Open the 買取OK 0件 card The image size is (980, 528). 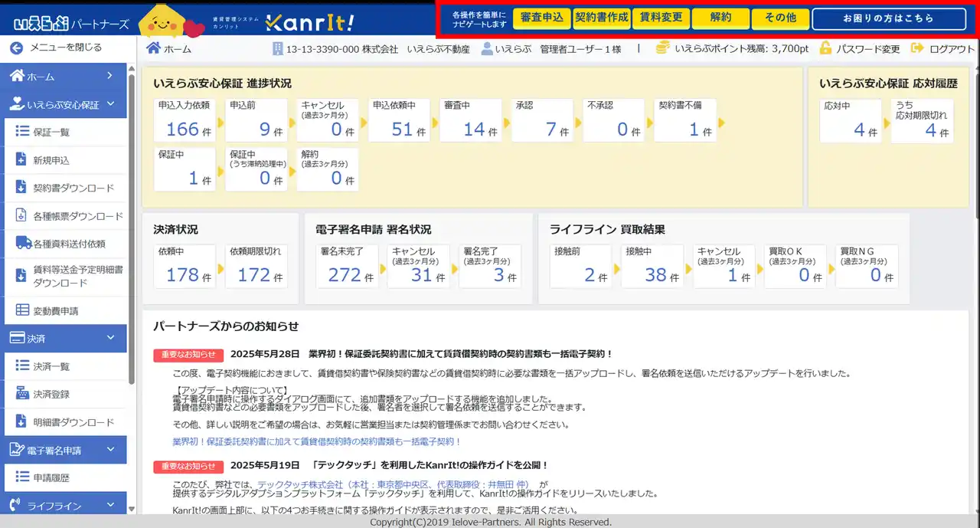[795, 266]
